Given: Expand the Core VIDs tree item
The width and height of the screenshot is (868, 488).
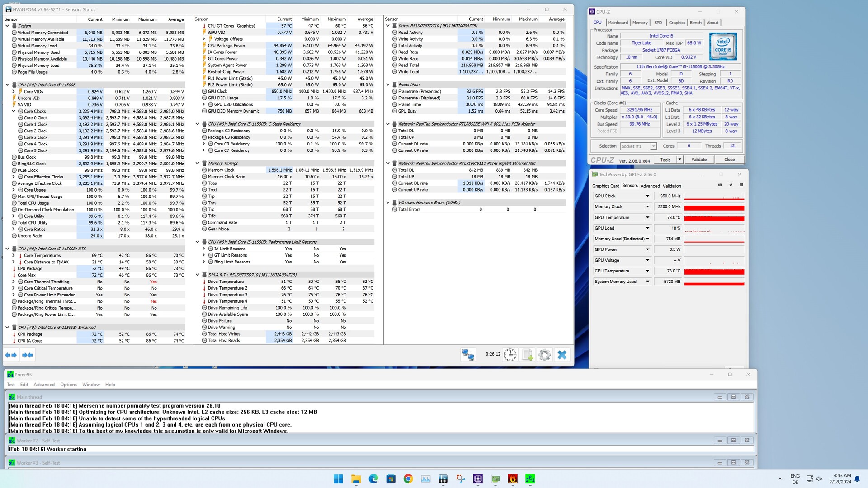Looking at the screenshot, I should (x=14, y=91).
